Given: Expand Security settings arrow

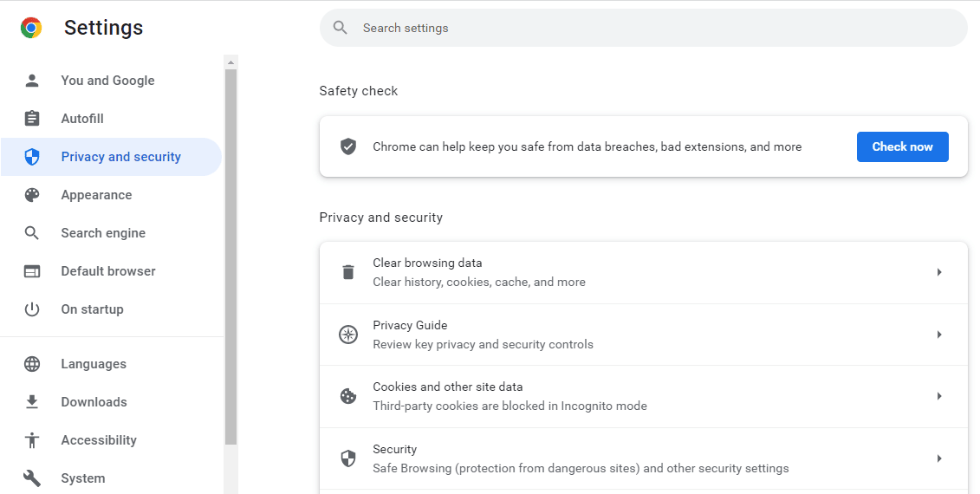Looking at the screenshot, I should coord(939,458).
